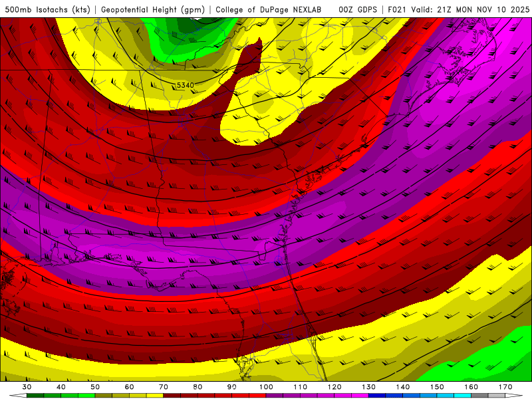Select the cyan swatch left of 160
Screen dimensions: 532x399
[462, 396]
